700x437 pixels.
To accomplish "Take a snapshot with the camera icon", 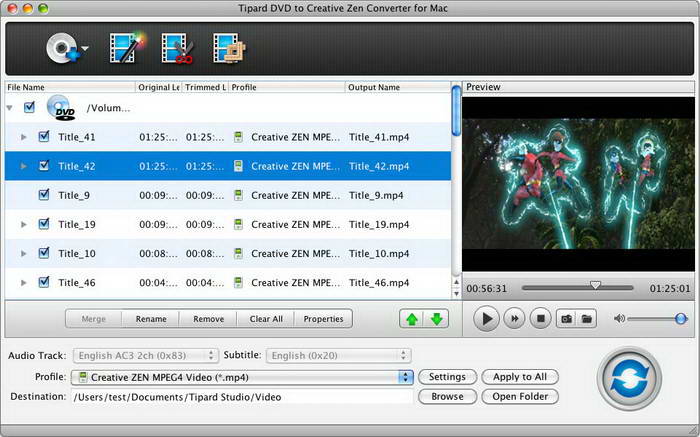I will click(x=567, y=319).
